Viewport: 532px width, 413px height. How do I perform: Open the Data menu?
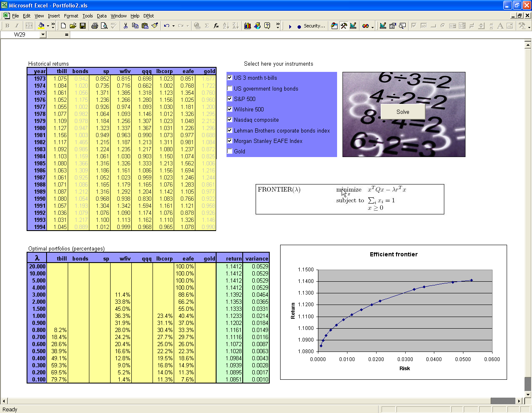point(101,16)
